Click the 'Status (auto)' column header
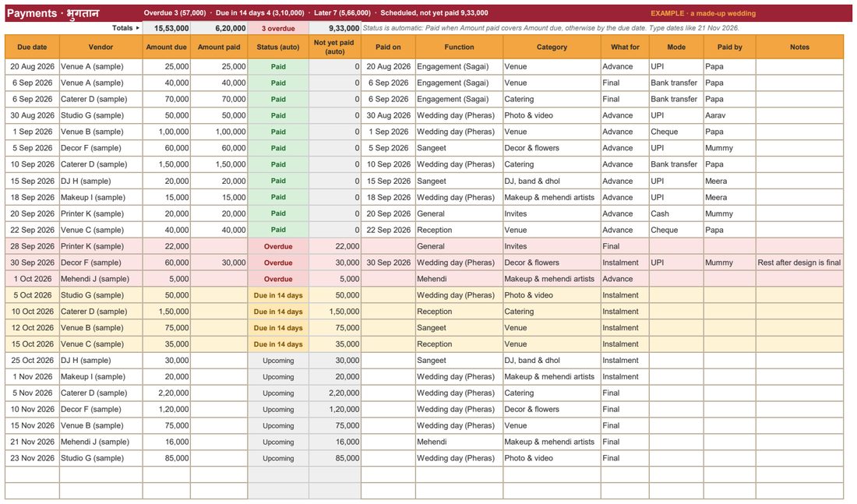 pos(278,47)
